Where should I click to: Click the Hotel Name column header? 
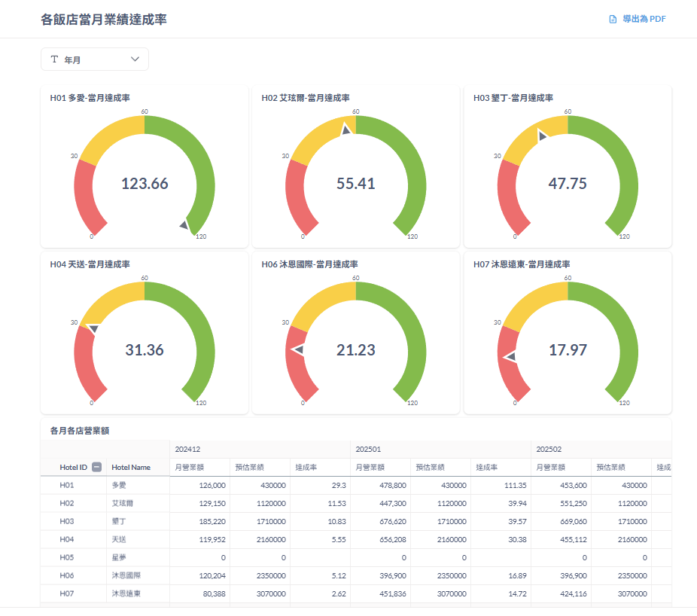pyautogui.click(x=131, y=468)
